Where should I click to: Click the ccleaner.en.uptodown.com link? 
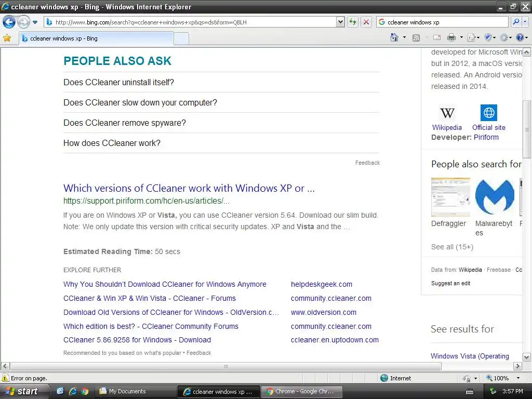(335, 340)
